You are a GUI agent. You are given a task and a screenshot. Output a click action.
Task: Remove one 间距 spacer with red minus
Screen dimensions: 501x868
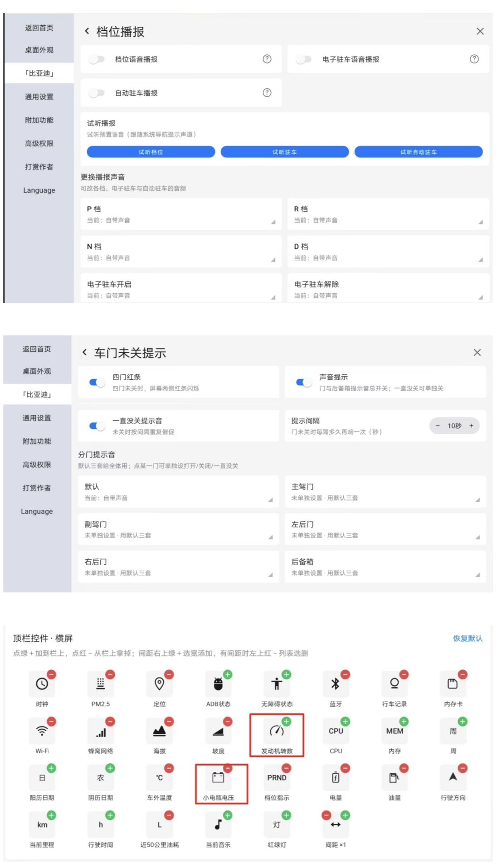coord(326,815)
